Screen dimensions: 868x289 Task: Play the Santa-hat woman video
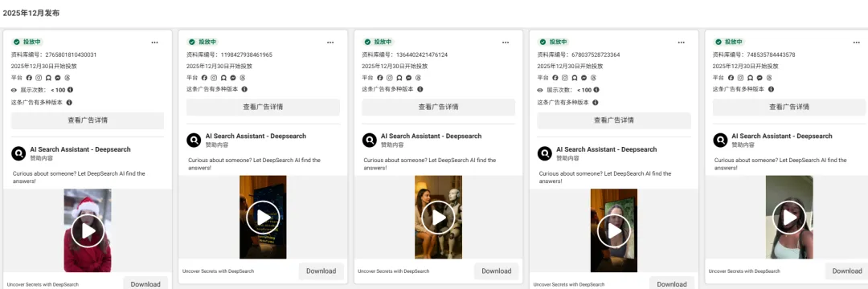pyautogui.click(x=88, y=230)
